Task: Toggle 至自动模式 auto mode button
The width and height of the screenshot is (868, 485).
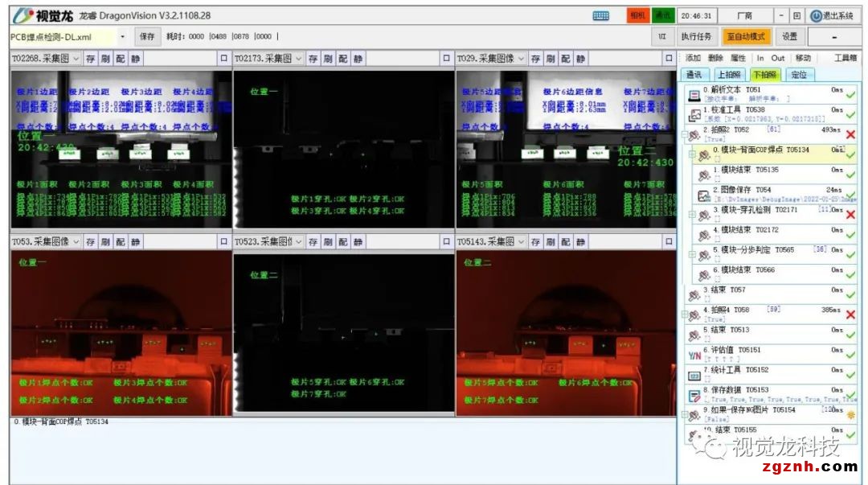Action: (746, 36)
